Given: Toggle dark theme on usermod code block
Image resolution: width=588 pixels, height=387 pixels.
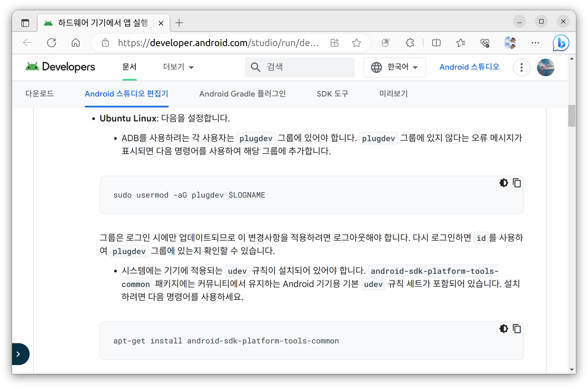Looking at the screenshot, I should click(504, 183).
